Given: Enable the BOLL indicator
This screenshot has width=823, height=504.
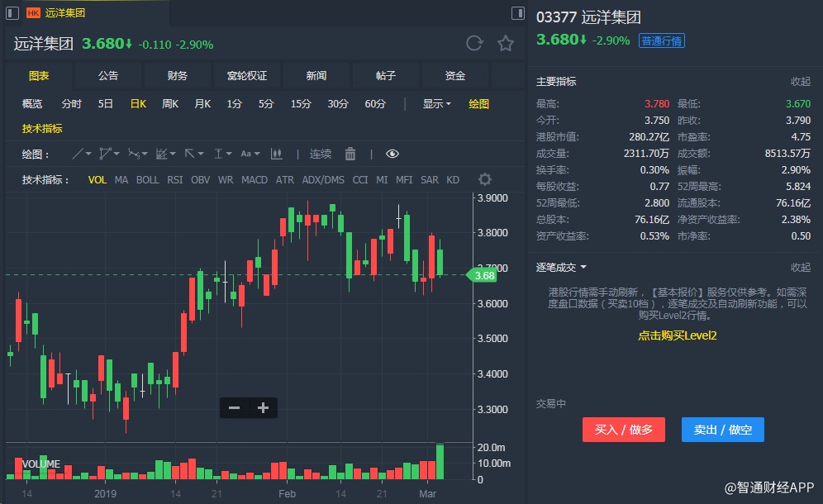Looking at the screenshot, I should 148,180.
